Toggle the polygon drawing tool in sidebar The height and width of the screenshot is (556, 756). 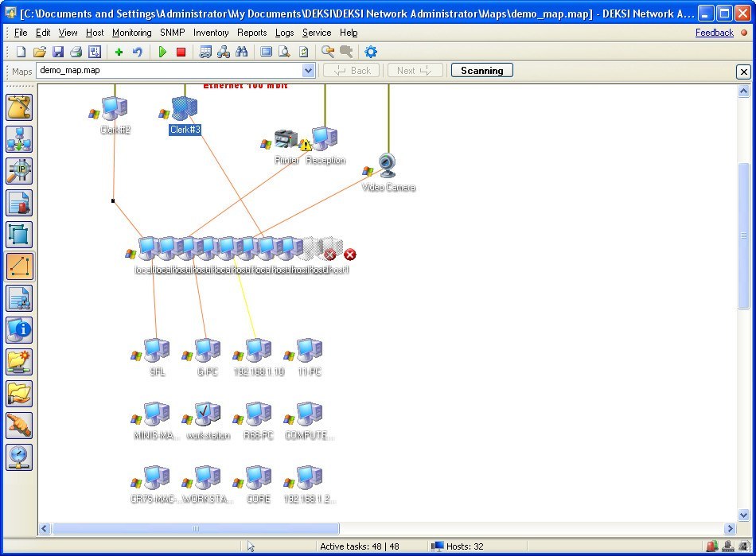(19, 266)
